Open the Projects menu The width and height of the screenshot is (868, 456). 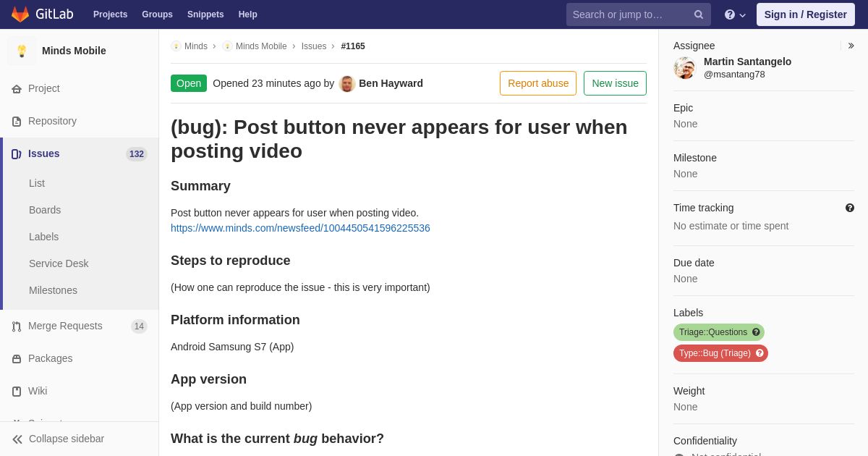tap(110, 14)
